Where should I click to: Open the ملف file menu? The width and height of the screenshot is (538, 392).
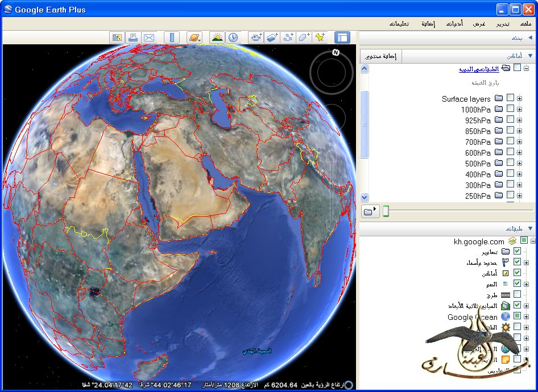[x=525, y=24]
